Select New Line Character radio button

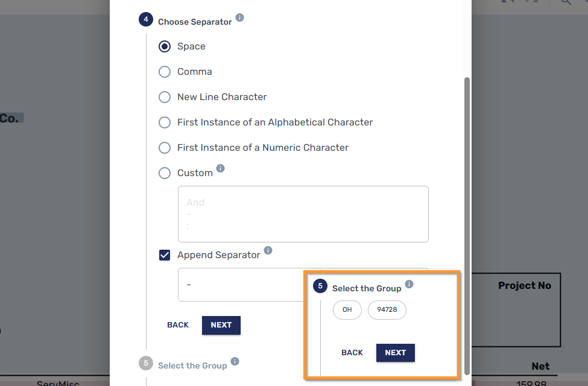point(165,97)
